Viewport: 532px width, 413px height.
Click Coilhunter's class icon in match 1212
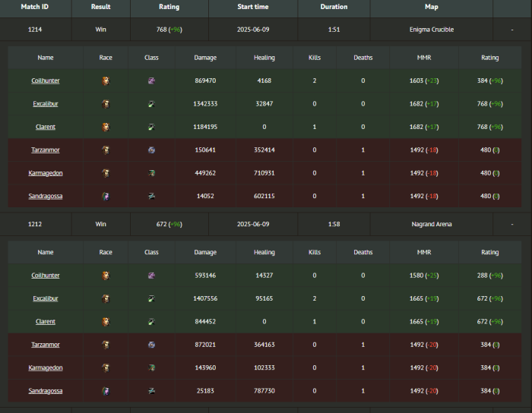[x=151, y=276]
